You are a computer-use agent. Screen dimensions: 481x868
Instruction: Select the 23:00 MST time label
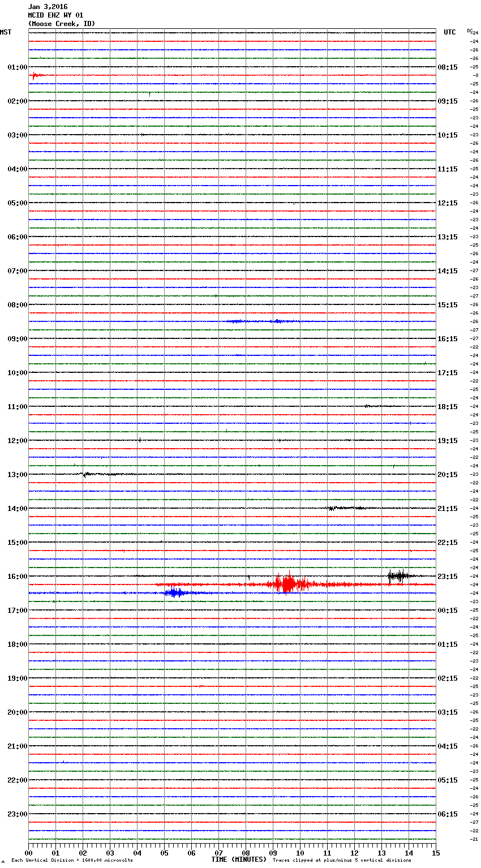pos(18,814)
